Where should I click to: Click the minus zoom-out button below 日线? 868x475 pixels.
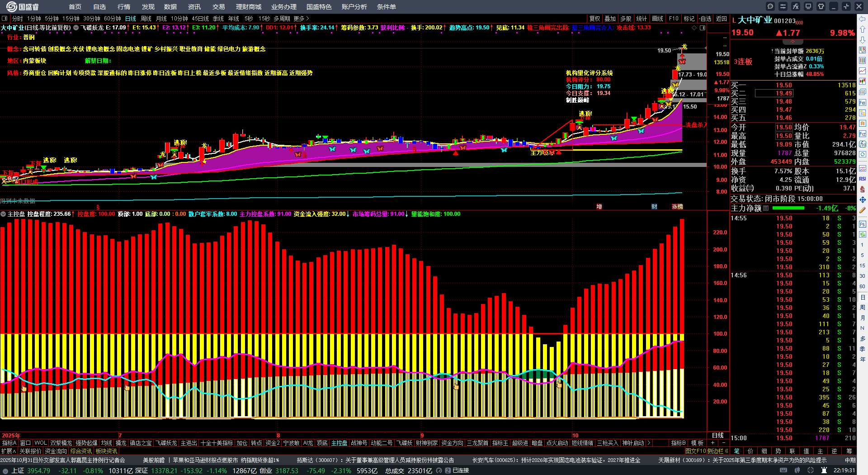point(723,443)
